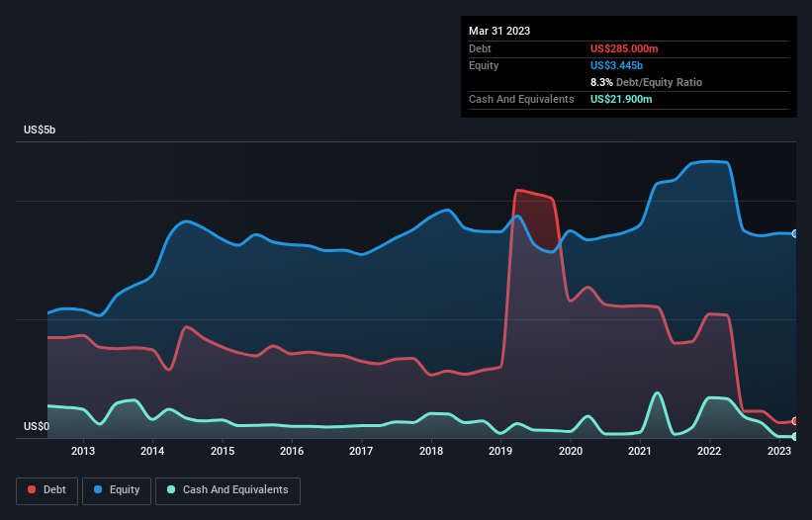Click the 2020 x-axis label
Image resolution: width=812 pixels, height=520 pixels.
[x=570, y=451]
